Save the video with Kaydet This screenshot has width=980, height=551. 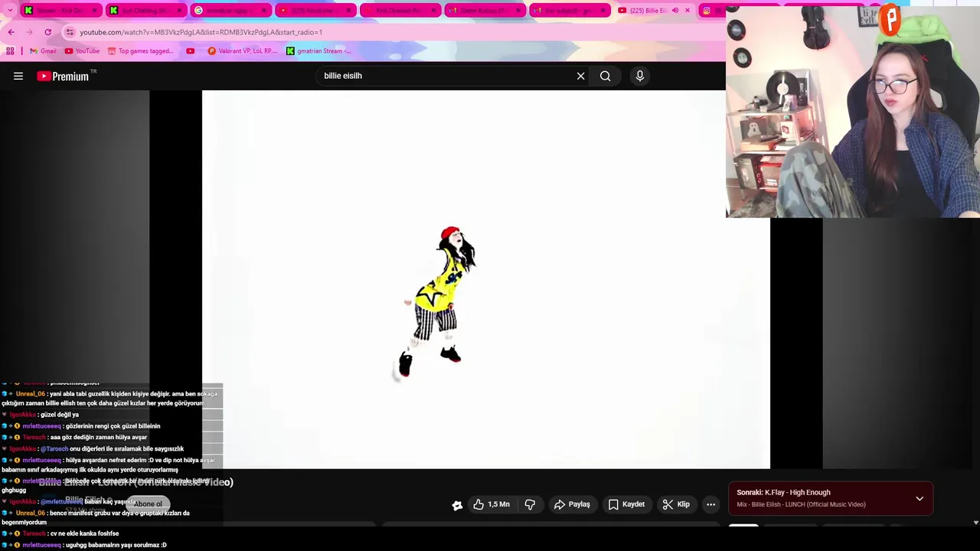[626, 504]
